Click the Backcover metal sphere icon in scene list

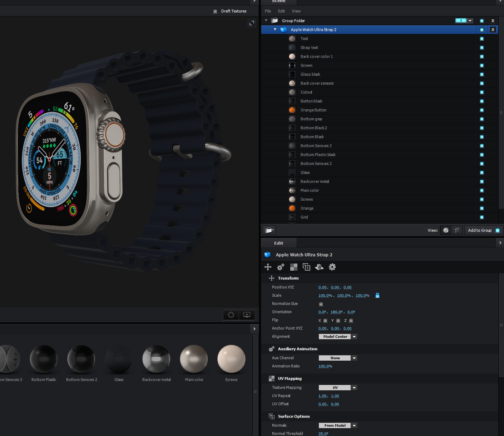tap(292, 181)
